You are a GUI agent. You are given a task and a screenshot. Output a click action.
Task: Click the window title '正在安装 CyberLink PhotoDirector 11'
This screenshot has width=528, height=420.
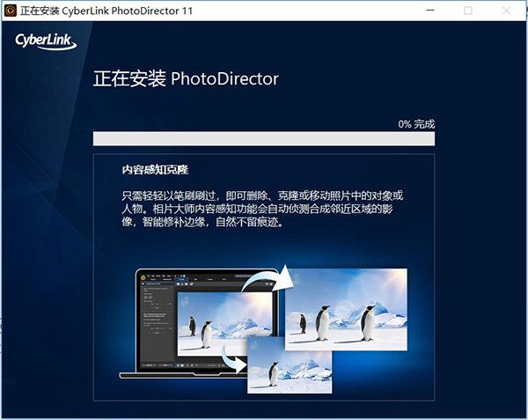click(106, 11)
